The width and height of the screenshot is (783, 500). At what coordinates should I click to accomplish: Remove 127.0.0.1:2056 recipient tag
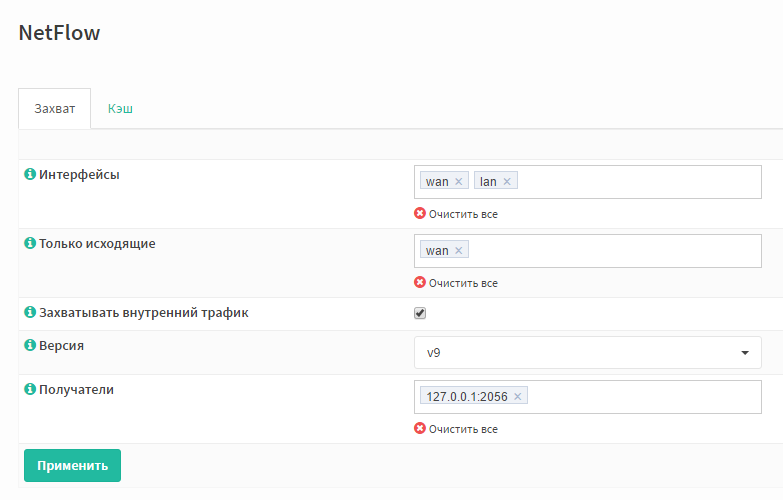pyautogui.click(x=518, y=397)
